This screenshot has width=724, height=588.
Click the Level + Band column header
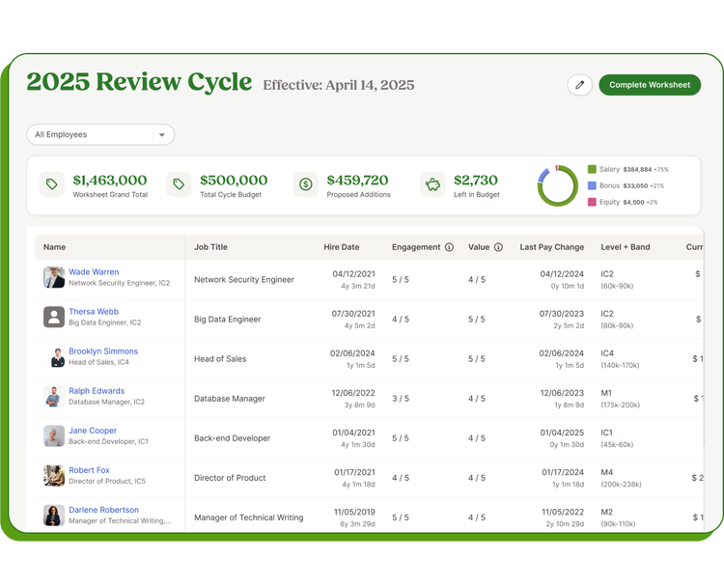[x=626, y=247]
